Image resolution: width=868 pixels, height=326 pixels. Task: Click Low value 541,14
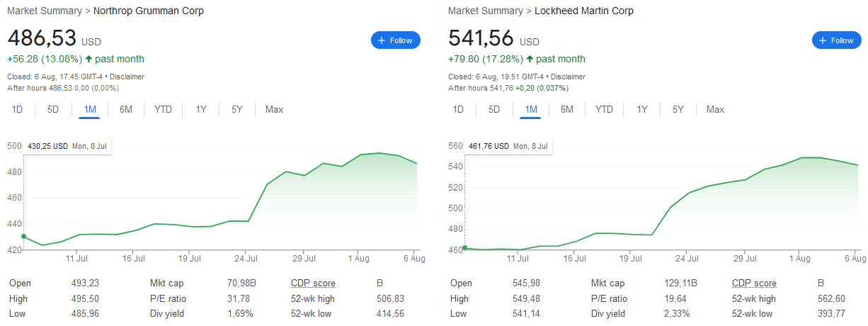coord(526,314)
